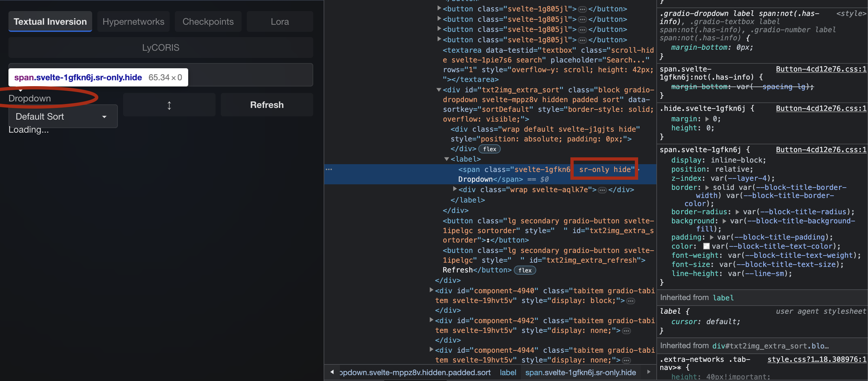Image resolution: width=868 pixels, height=381 pixels.
Task: Expand the first svelte-1g805jl button via ellipsis icon
Action: (x=582, y=9)
